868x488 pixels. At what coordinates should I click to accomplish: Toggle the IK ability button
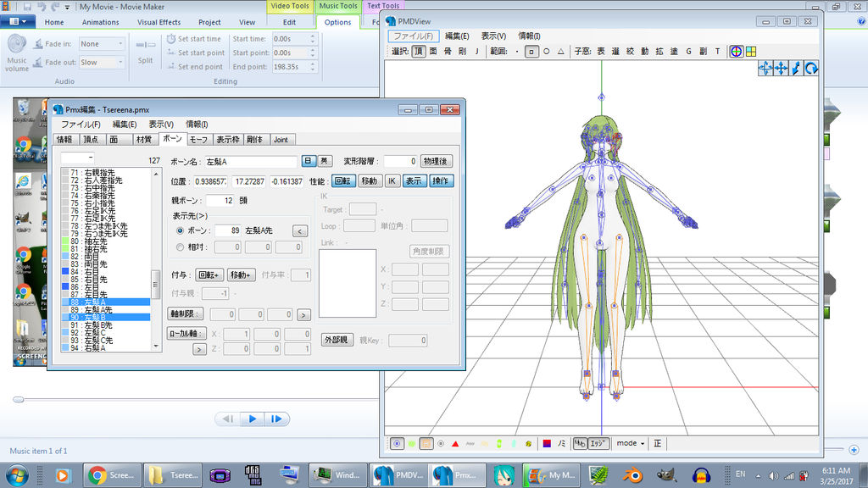coord(392,180)
